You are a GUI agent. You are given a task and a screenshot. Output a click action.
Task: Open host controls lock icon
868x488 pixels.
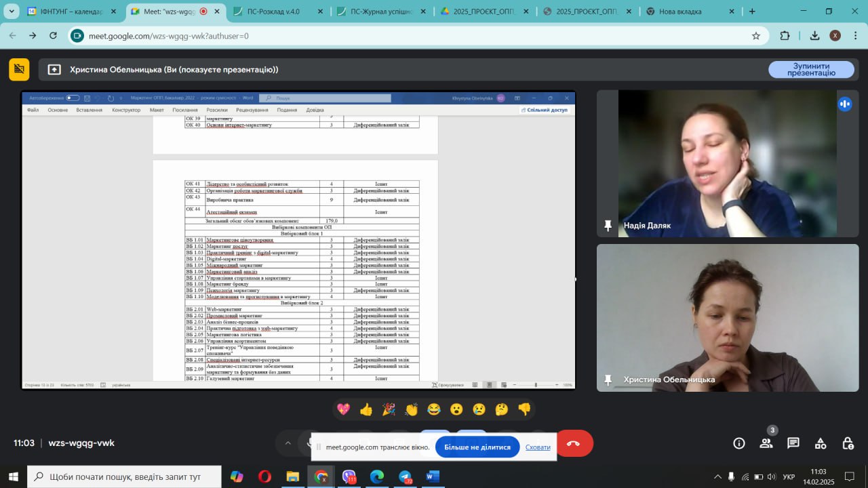[x=848, y=443]
